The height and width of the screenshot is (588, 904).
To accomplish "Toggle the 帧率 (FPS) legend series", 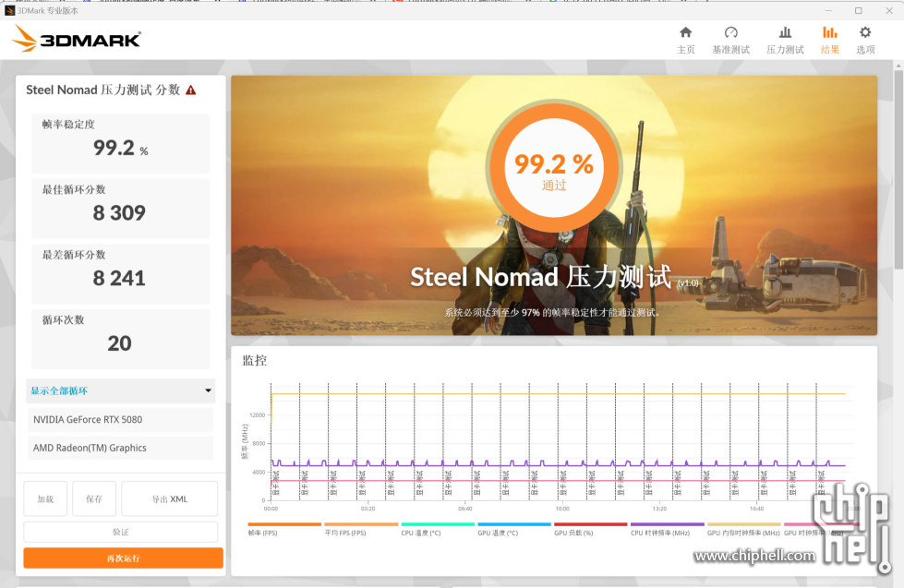I will [283, 530].
